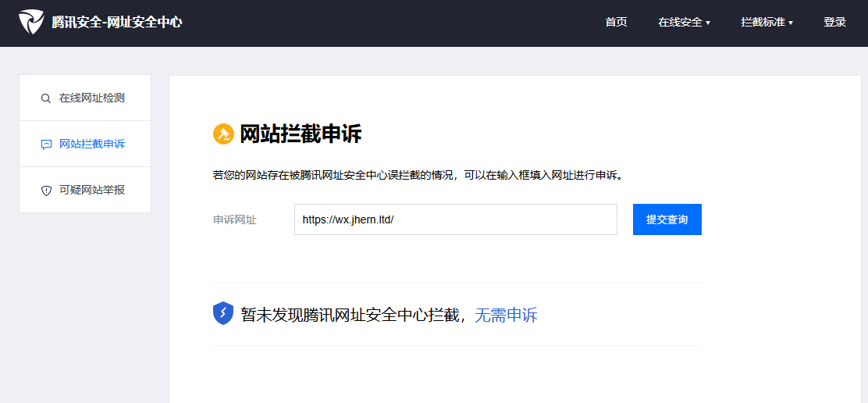Expand the 拦截标准 dropdown menu
The image size is (868, 403).
[767, 22]
